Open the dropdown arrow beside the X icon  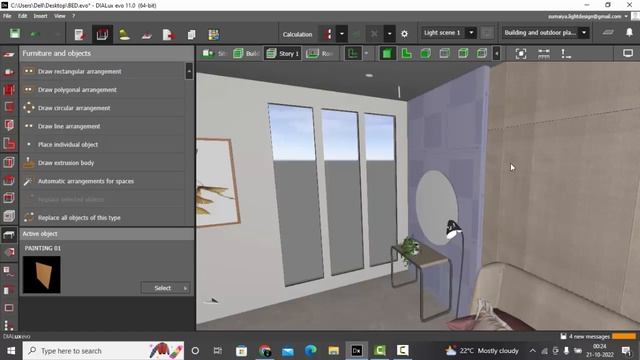[389, 34]
